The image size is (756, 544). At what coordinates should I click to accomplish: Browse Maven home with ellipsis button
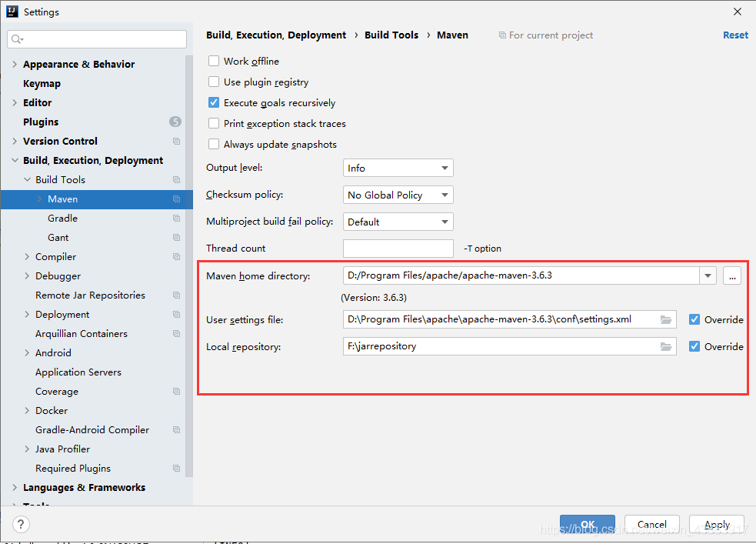(x=732, y=276)
